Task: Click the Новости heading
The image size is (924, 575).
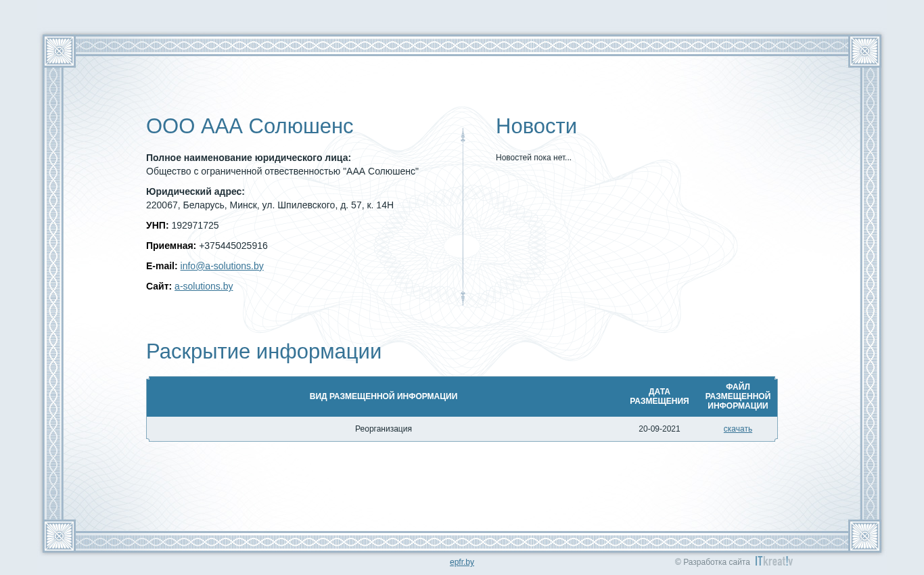Action: [536, 127]
